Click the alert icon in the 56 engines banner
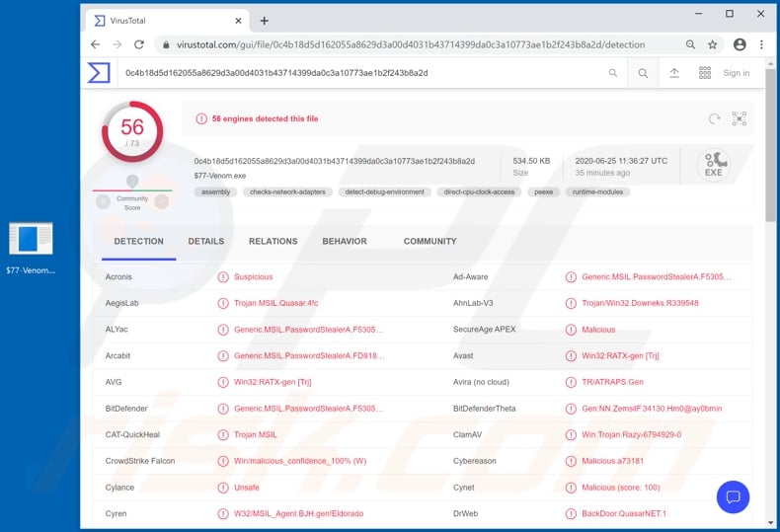Screen dimensions: 780x532 201,118
